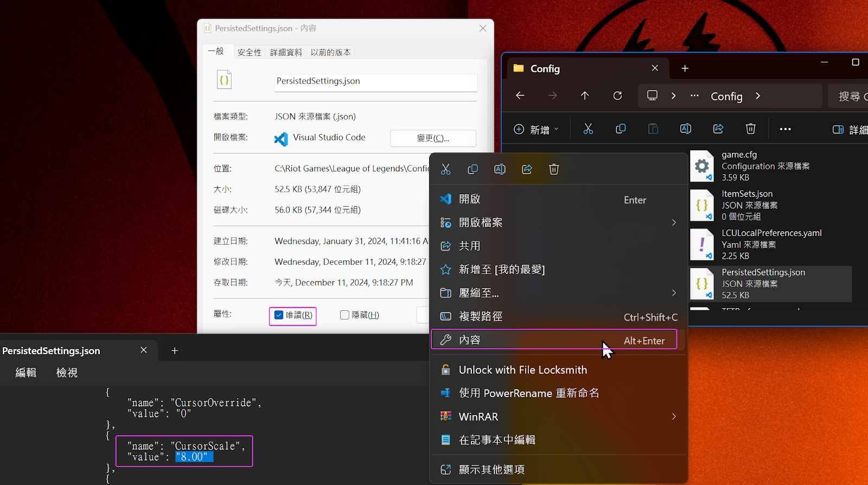The width and height of the screenshot is (868, 485).
Task: Click the Cut icon in context menu
Action: 445,169
